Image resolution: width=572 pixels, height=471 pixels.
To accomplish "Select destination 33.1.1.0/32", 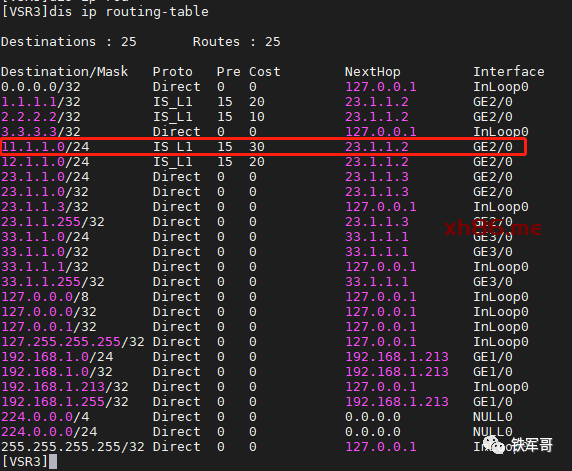I will coord(45,251).
